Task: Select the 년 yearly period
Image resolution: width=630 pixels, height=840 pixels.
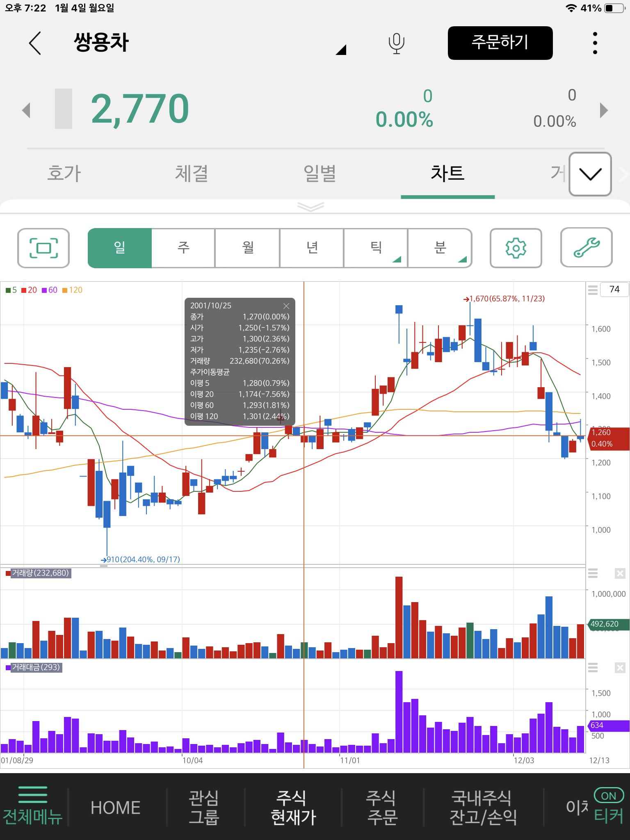Action: [312, 248]
